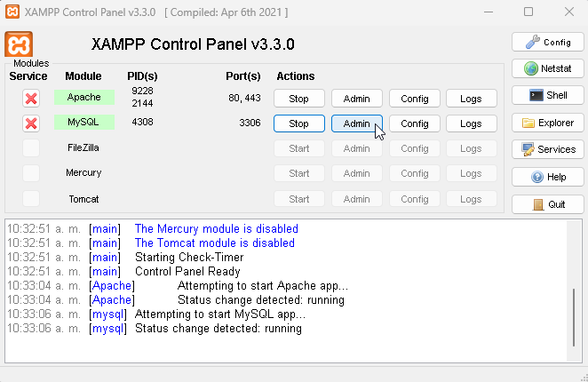The height and width of the screenshot is (382, 588).
Task: Click the orange XAMPP logo icon
Action: pyautogui.click(x=20, y=44)
